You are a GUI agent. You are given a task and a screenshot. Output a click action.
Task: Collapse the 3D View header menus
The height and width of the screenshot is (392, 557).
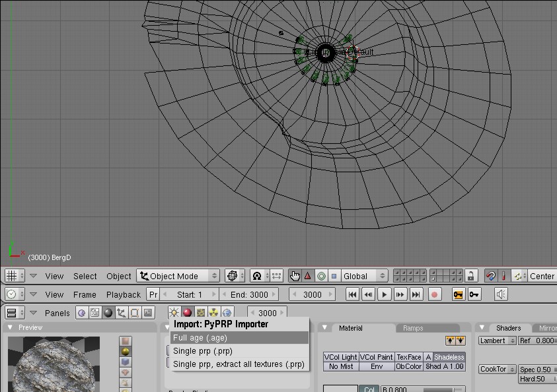(34, 276)
